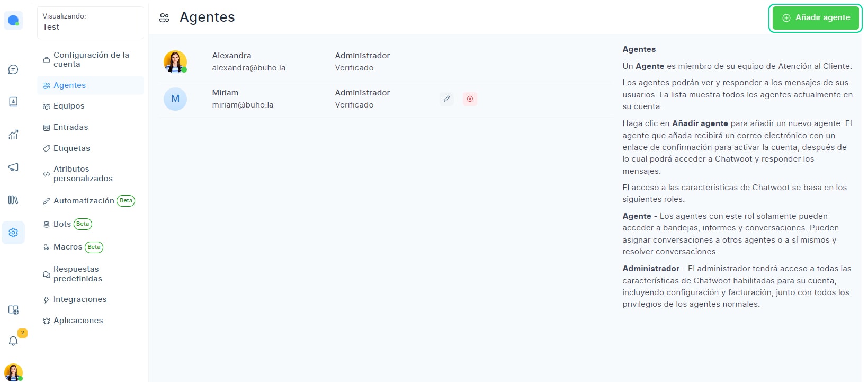Navigate to Bots settings

click(62, 224)
